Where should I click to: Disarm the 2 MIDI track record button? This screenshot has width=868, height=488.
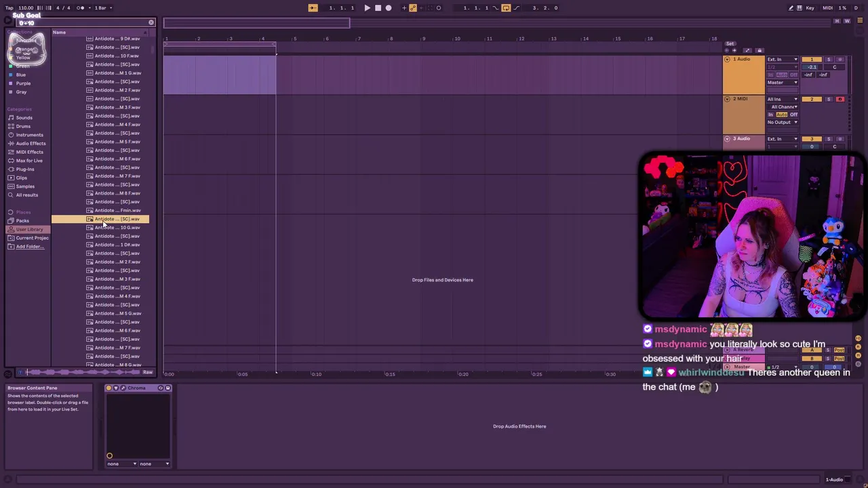tap(840, 99)
